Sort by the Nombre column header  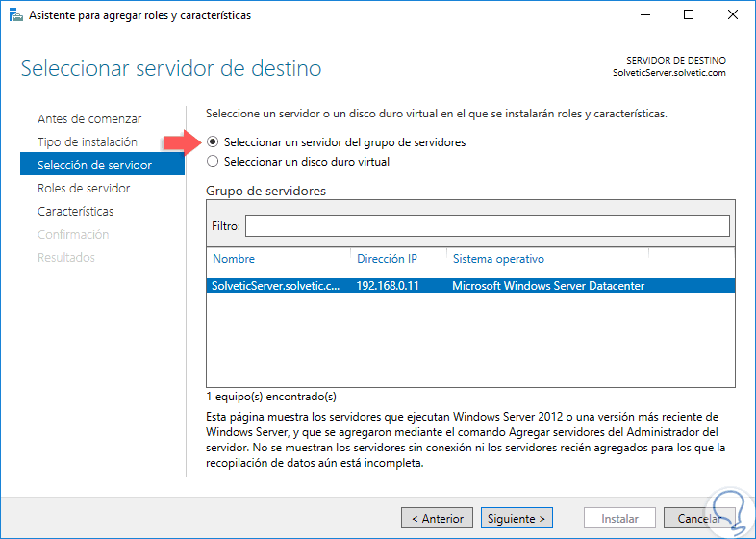(234, 259)
